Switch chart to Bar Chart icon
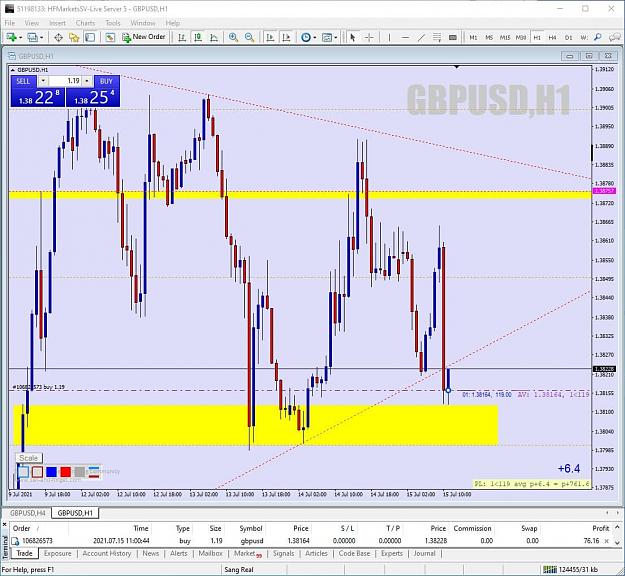This screenshot has width=625, height=576. 182,37
